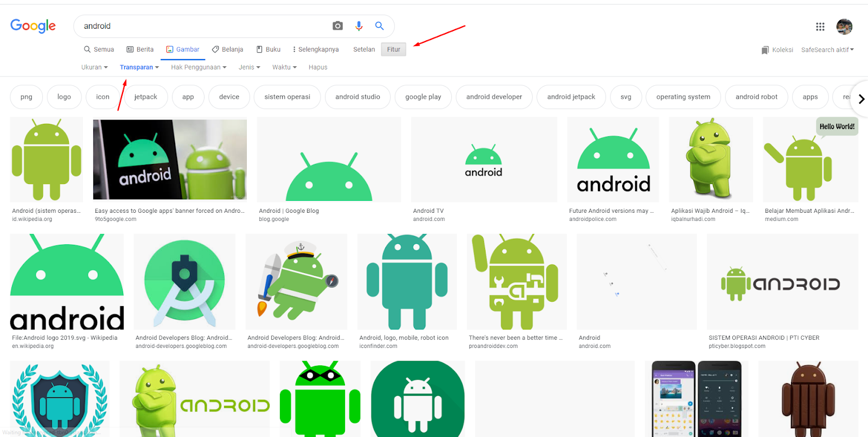Switch to the Berita tab
868x437 pixels.
tap(140, 49)
